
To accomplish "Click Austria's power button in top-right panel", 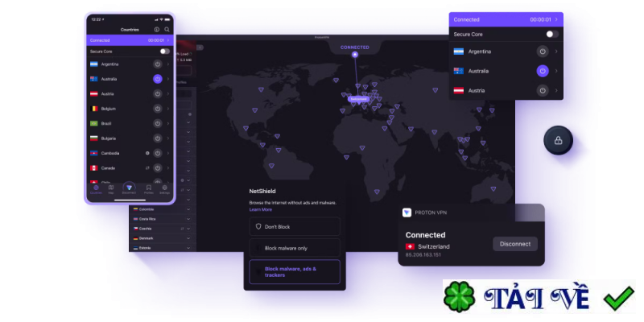I will click(543, 90).
